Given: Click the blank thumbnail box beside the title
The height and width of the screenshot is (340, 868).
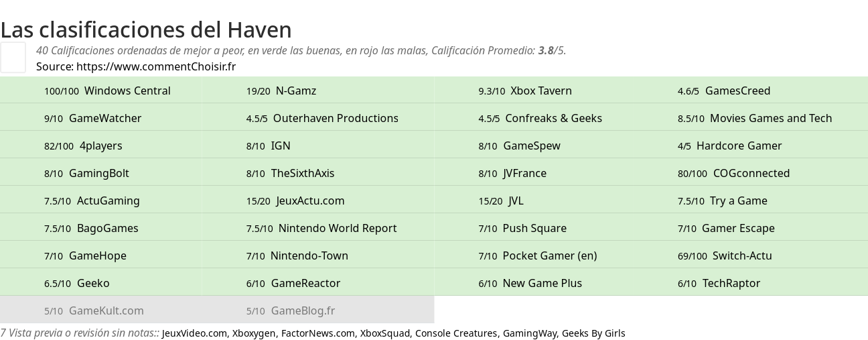Looking at the screenshot, I should [13, 57].
